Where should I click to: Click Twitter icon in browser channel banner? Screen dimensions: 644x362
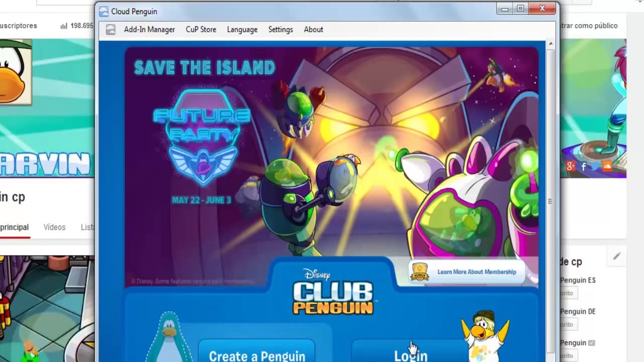595,166
